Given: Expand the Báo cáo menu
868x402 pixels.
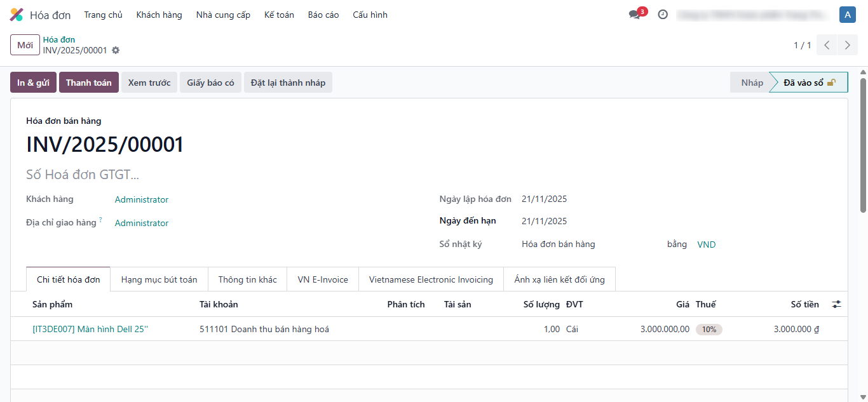Looking at the screenshot, I should [323, 15].
